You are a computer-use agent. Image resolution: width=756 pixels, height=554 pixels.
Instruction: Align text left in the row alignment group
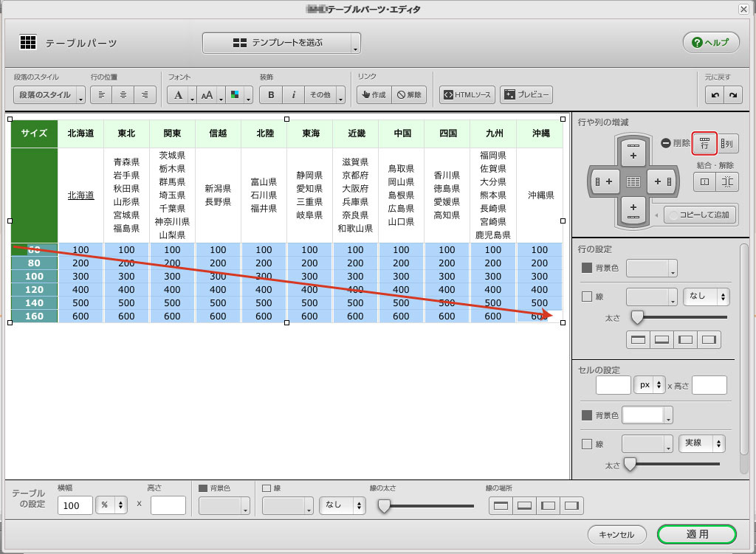[x=101, y=95]
